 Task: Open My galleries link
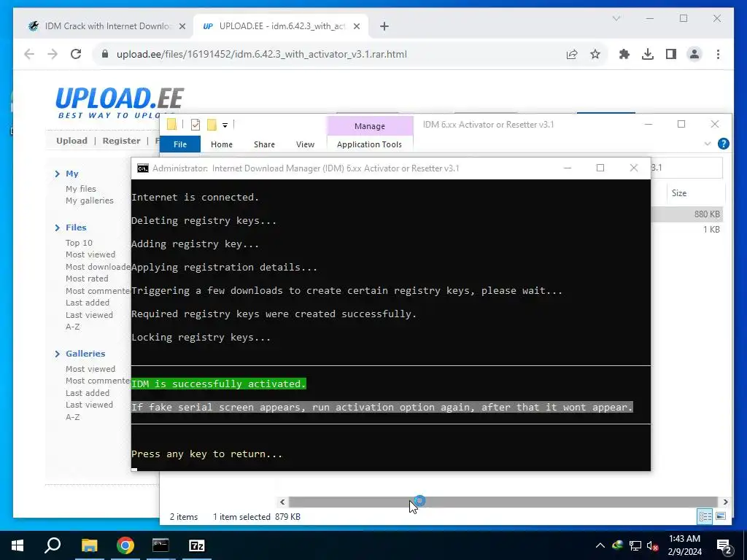90,201
